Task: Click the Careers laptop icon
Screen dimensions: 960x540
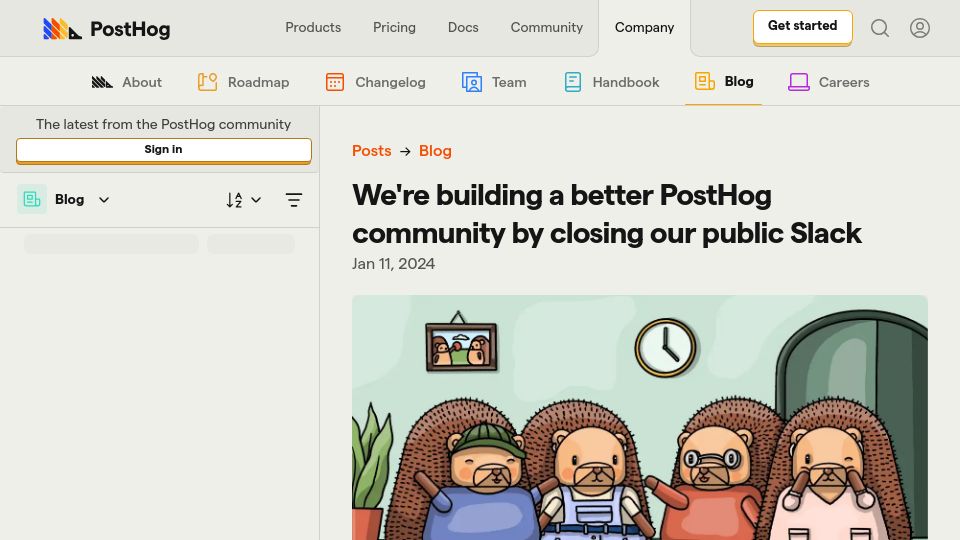Action: 799,82
